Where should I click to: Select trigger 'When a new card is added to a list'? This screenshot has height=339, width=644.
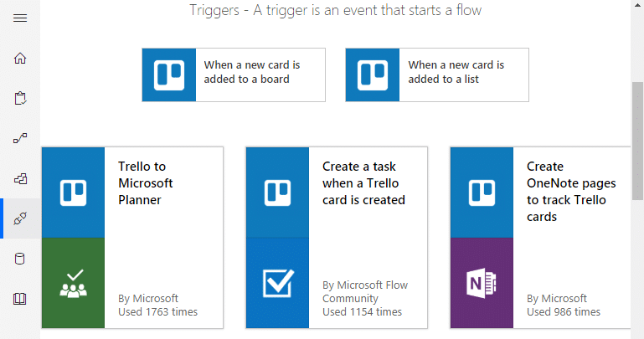tap(437, 74)
